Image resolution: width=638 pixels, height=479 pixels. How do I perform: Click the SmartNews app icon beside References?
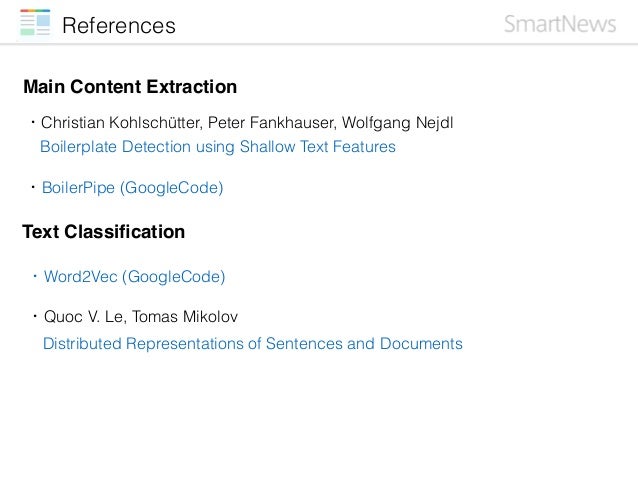click(35, 22)
